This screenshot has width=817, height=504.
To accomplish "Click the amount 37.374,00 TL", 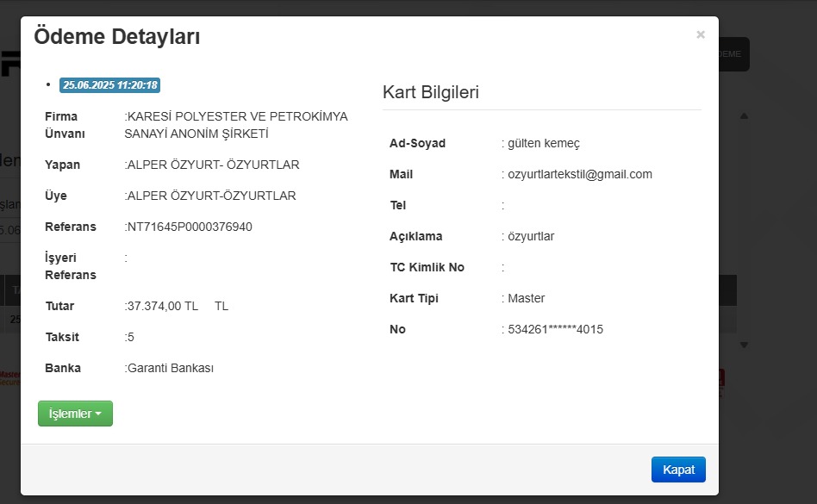I will tap(164, 306).
